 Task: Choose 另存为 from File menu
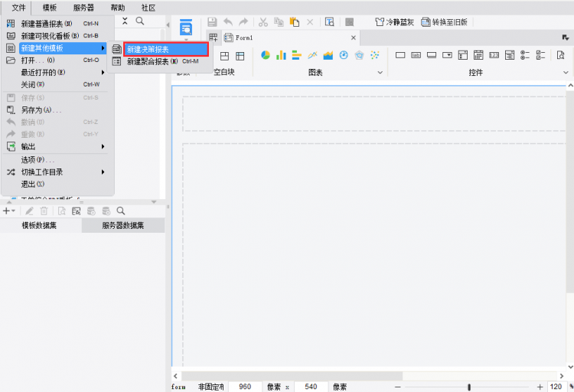tap(55, 109)
